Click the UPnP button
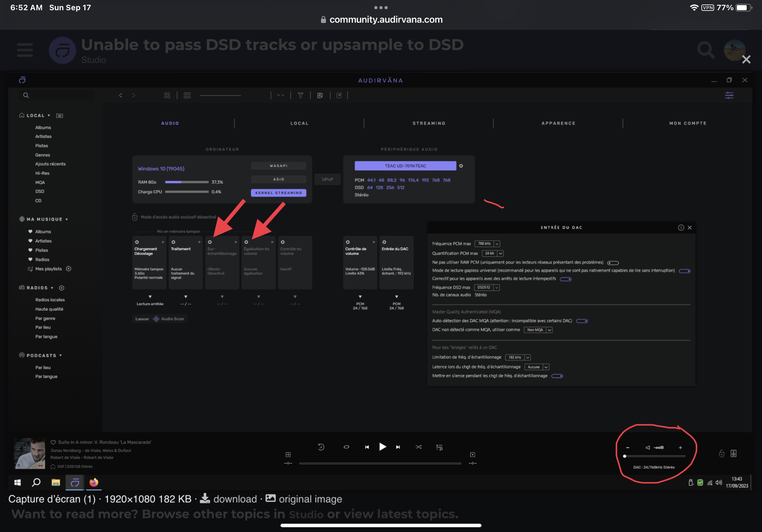This screenshot has height=532, width=762. pyautogui.click(x=327, y=180)
